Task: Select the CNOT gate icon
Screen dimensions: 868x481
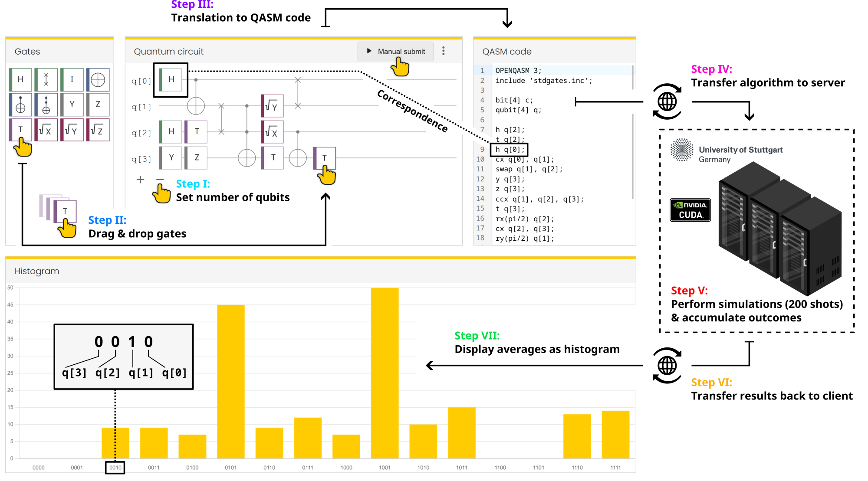Action: [20, 105]
